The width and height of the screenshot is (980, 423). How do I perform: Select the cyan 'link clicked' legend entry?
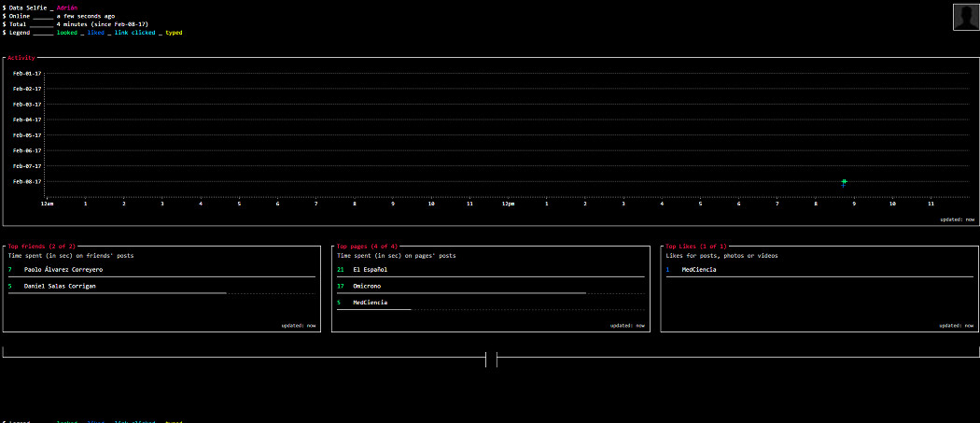(134, 32)
